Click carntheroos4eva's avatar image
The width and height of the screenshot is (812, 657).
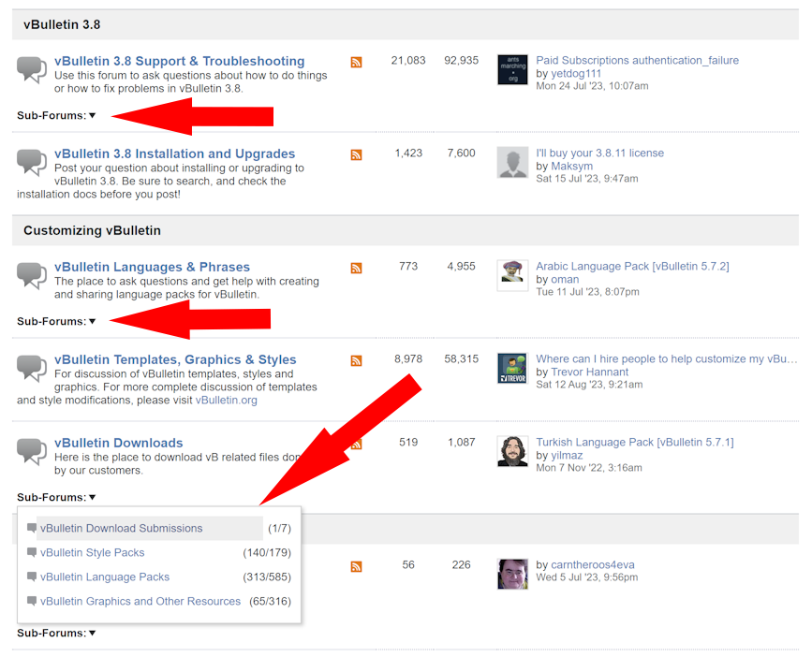coord(512,574)
